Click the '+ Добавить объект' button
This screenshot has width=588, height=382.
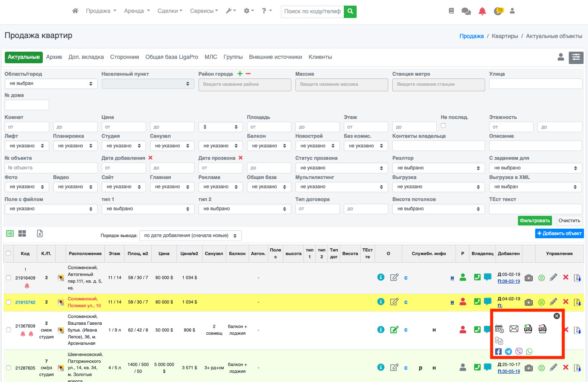tap(559, 233)
